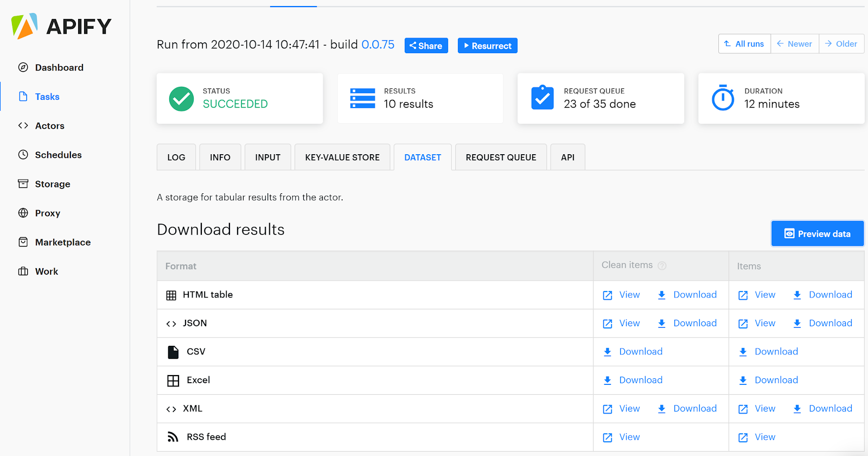868x456 pixels.
Task: Click the Preview data button
Action: click(x=818, y=233)
